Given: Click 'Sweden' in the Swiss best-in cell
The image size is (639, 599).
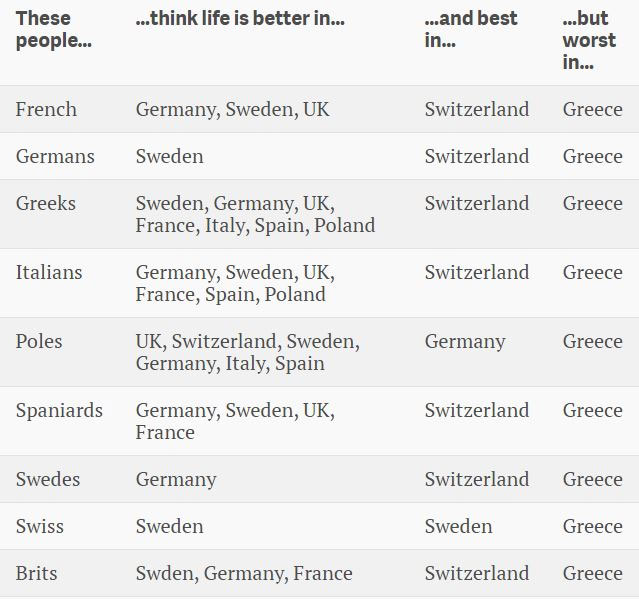Looking at the screenshot, I should (x=458, y=526).
